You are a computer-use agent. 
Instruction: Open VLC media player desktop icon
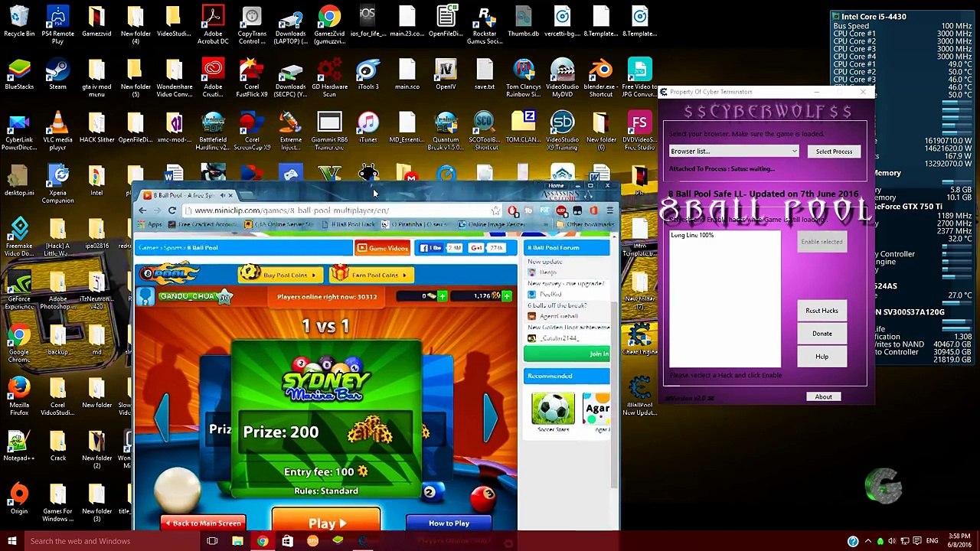coord(57,130)
